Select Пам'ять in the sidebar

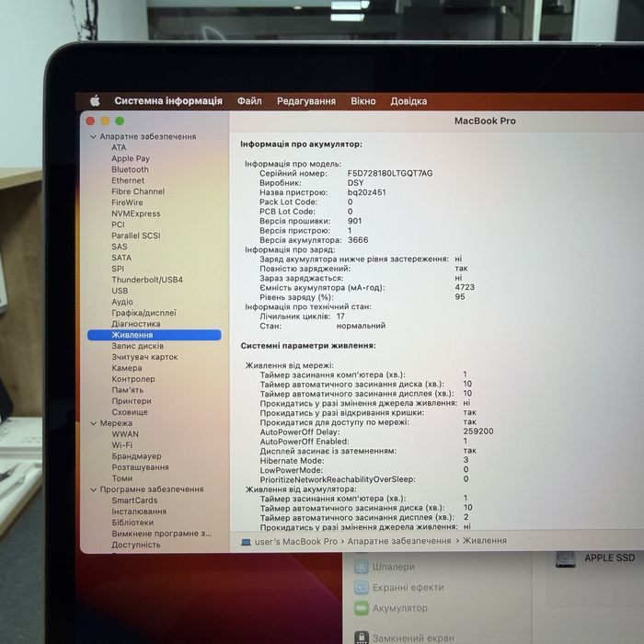tap(128, 390)
